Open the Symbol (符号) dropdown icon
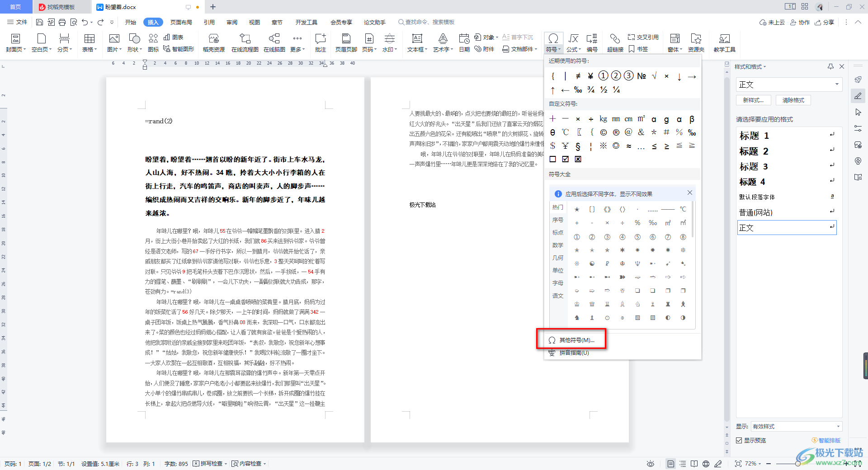The width and height of the screenshot is (868, 470). tap(553, 38)
